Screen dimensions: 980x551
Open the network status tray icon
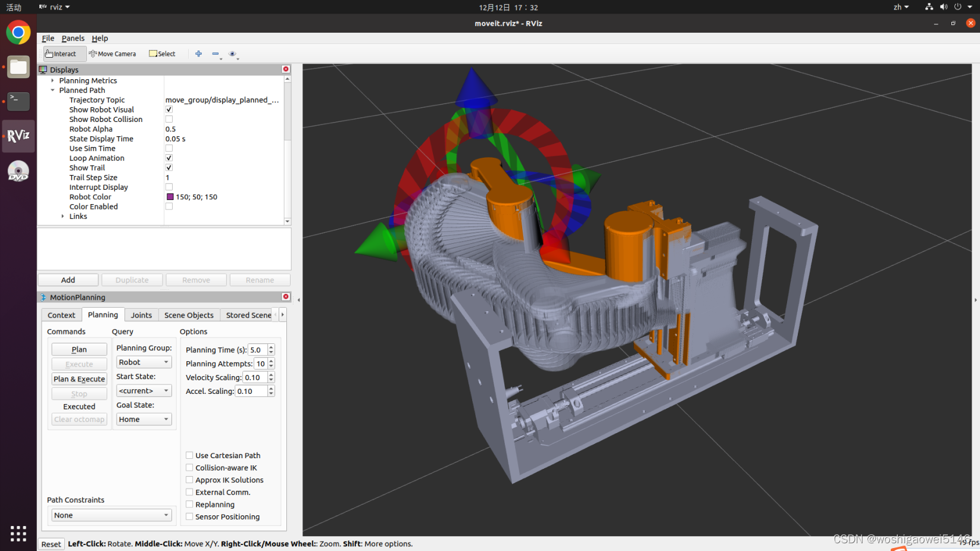point(929,7)
